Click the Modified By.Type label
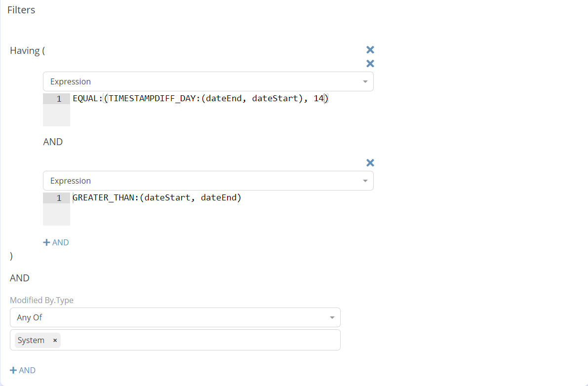The height and width of the screenshot is (386, 588). click(x=41, y=300)
